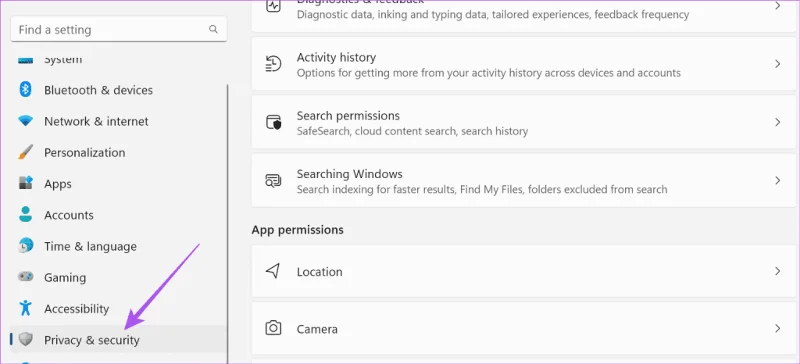The image size is (800, 364).
Task: Open Camera app permission
Action: point(523,328)
